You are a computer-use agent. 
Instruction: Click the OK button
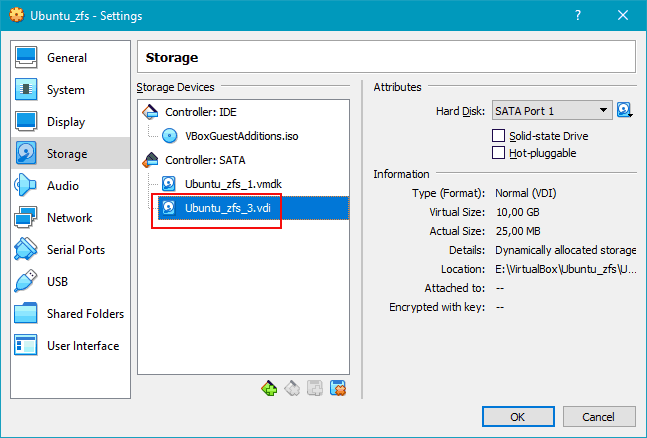click(x=518, y=417)
